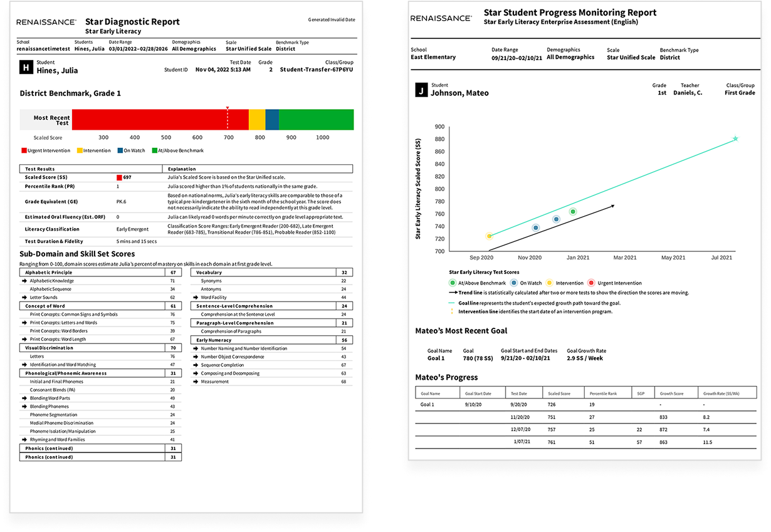Select the H badge beside Hines, Julia
Screen dimensions: 771x532
tap(26, 67)
